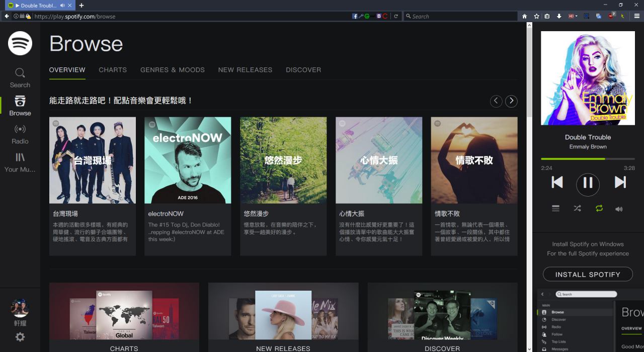644x352 pixels.
Task: Bookmark this page with the star icon
Action: [x=536, y=16]
